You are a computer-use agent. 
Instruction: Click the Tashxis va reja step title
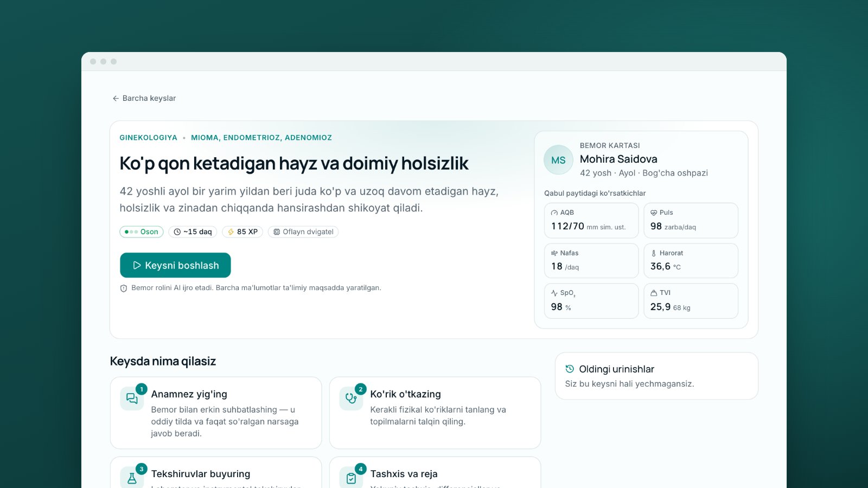click(x=404, y=474)
